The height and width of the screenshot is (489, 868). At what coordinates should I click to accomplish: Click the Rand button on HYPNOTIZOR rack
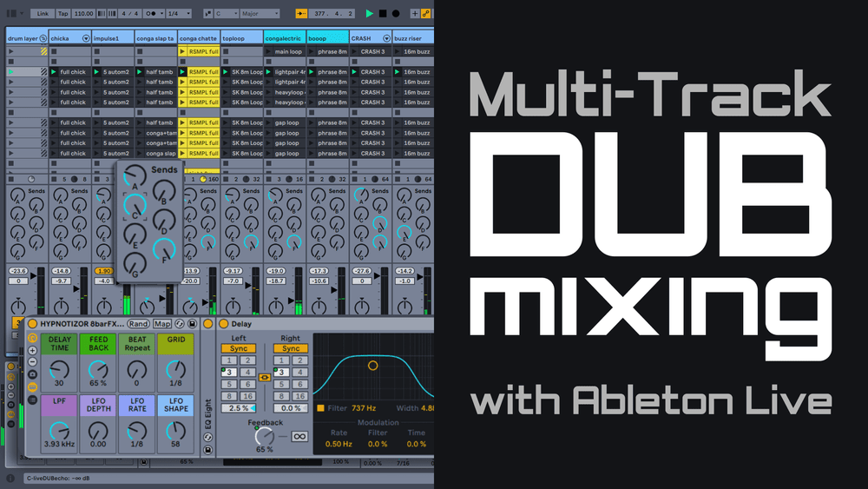pos(138,324)
